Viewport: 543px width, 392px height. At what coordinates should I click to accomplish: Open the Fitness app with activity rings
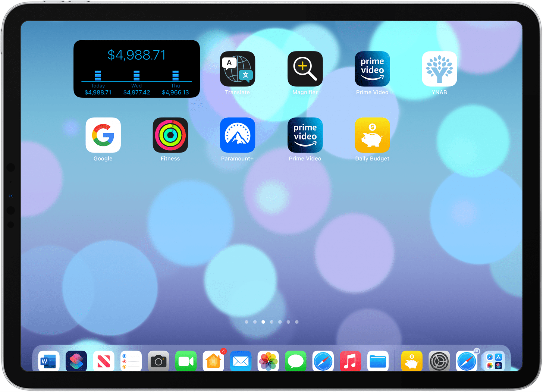coord(170,135)
